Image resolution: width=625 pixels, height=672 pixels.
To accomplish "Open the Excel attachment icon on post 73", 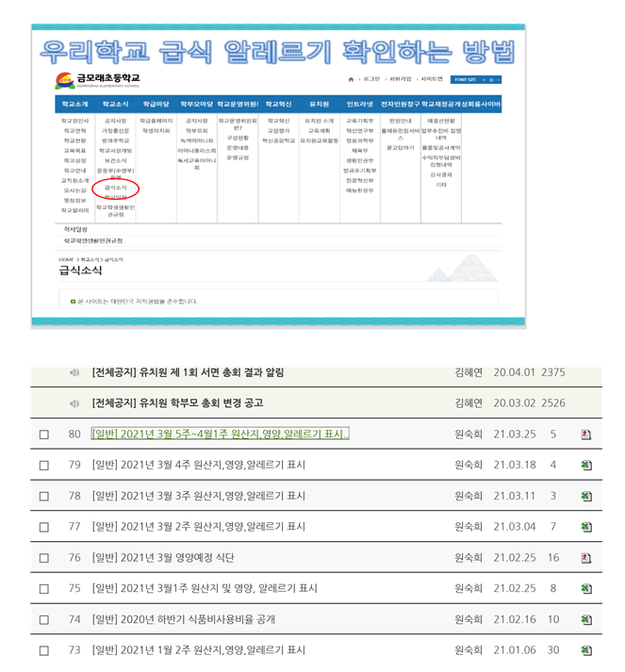I will tap(586, 650).
